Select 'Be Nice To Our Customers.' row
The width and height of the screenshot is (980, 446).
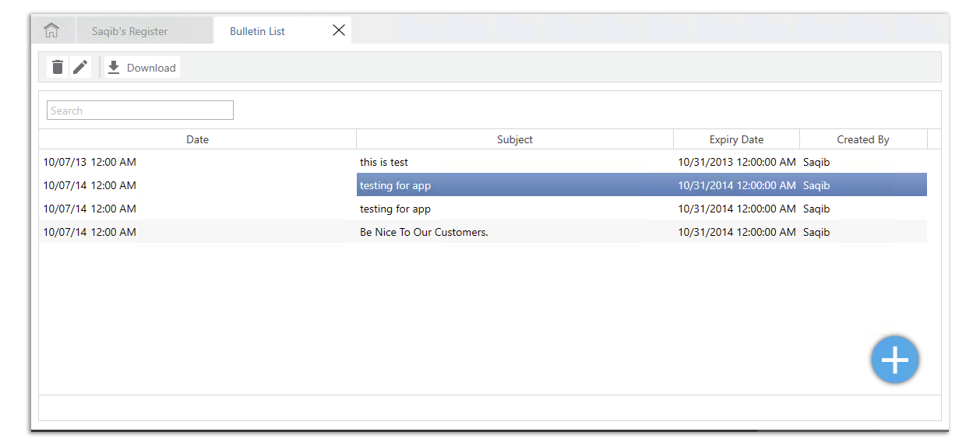[483, 232]
